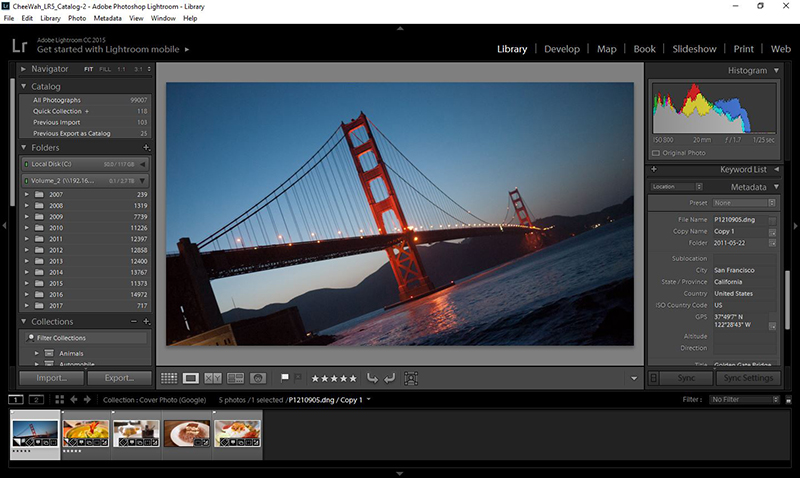Open metadata view Location dropdown
Image resolution: width=800 pixels, height=478 pixels.
pos(677,187)
